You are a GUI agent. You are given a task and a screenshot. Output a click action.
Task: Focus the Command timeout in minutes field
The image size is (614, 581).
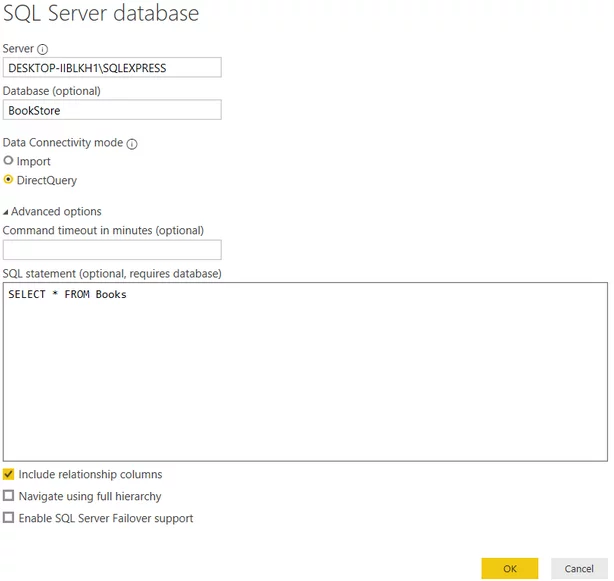(x=112, y=250)
